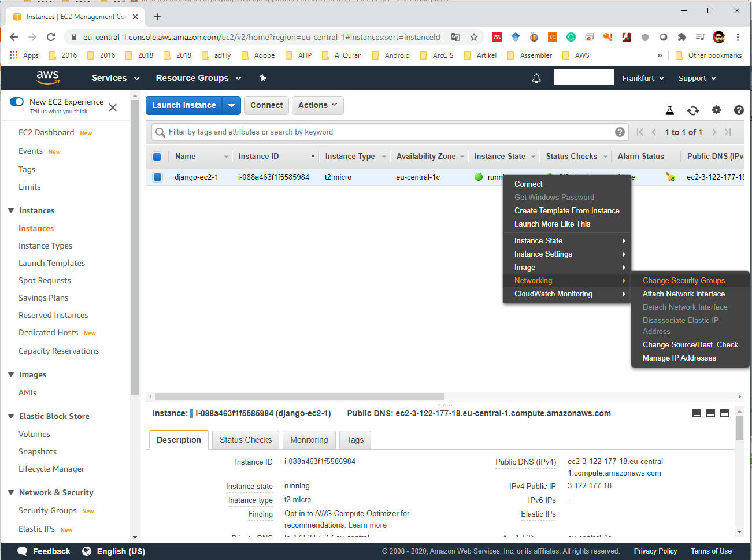752x560 pixels.
Task: Open the Learn more link
Action: coord(367,525)
